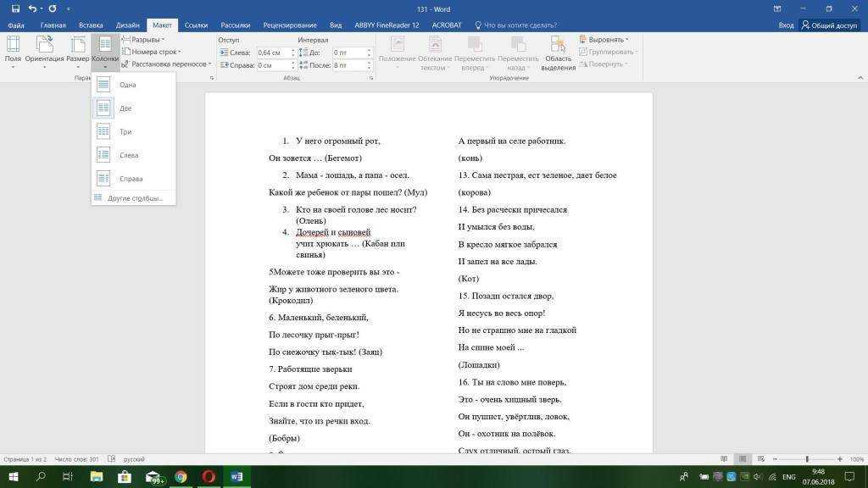Open the Ориентация page orientation tool
This screenshot has height=488, width=868.
click(44, 51)
